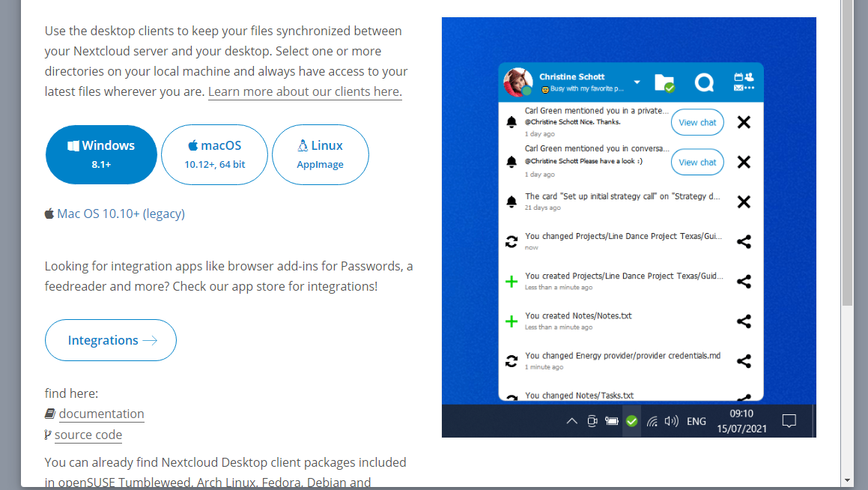Open the source code link

pyautogui.click(x=88, y=435)
